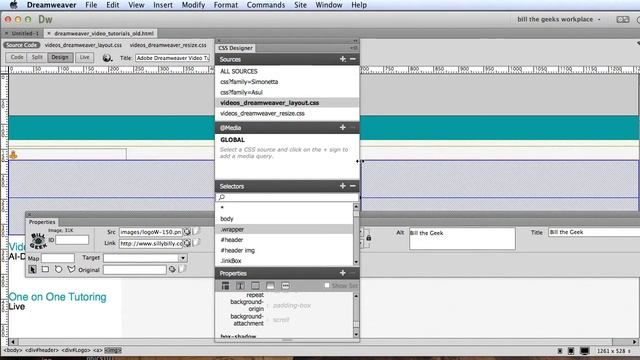The height and width of the screenshot is (360, 640).
Task: Select css?family=Simonetta source
Action: [287, 82]
